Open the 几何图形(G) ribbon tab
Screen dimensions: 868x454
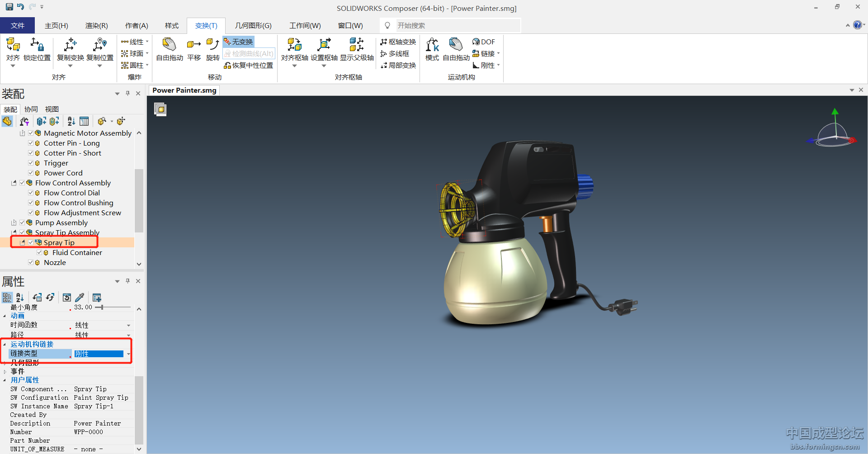(x=253, y=25)
